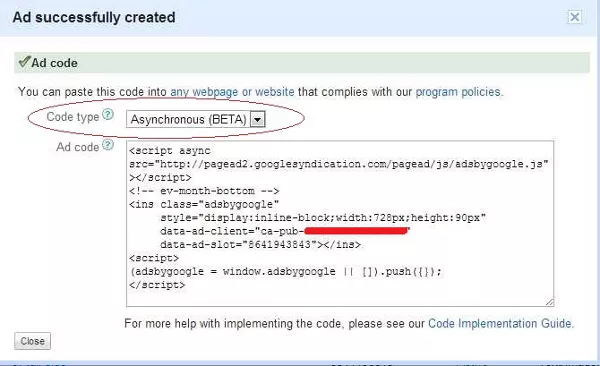The image size is (600, 366).
Task: Click the line 'data-ad-slot="8641943843"'
Action: point(260,245)
